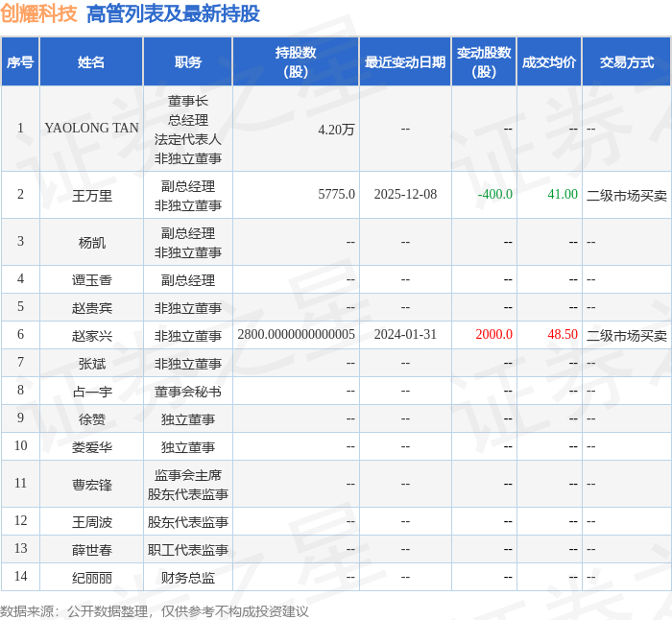Screen dimensions: 672x620
Task: Click the date 2024-01-31
Action: point(405,334)
